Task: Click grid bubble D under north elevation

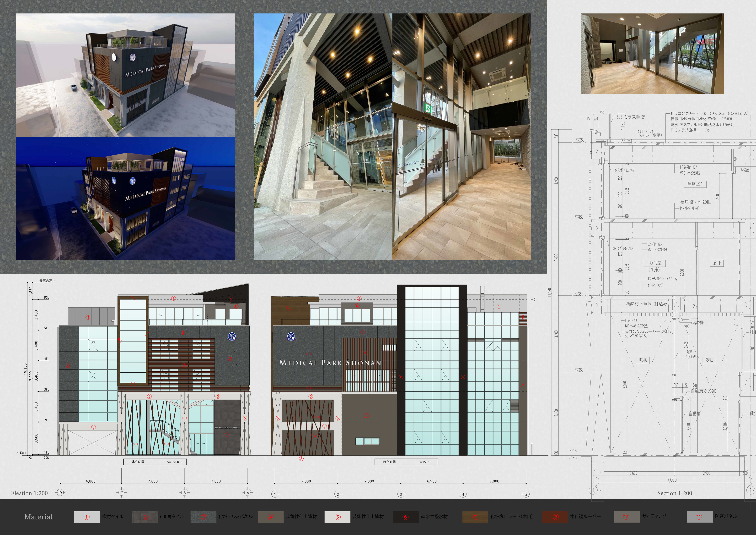Action: tap(60, 493)
